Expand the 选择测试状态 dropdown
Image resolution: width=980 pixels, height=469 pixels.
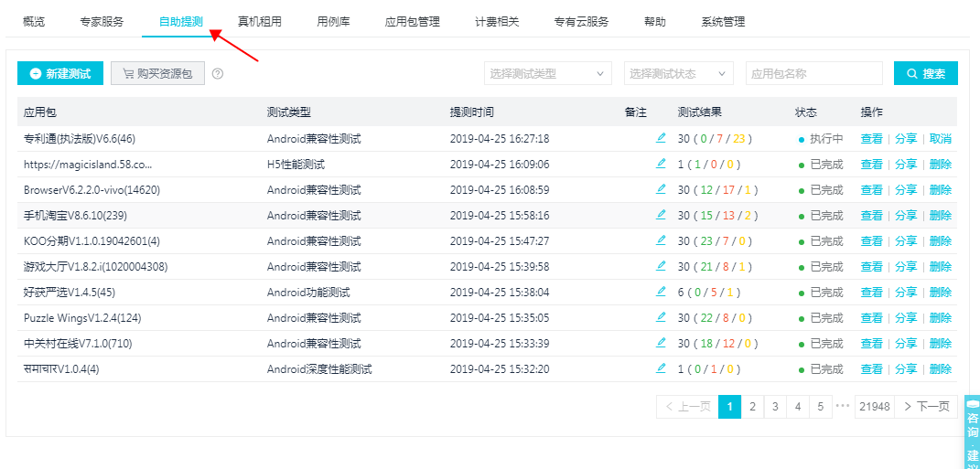pyautogui.click(x=678, y=74)
